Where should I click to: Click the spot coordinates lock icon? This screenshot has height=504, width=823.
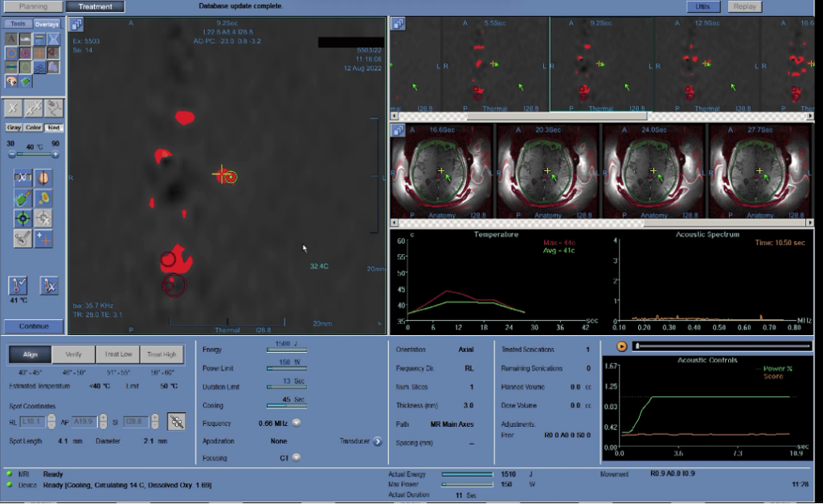coord(176,420)
